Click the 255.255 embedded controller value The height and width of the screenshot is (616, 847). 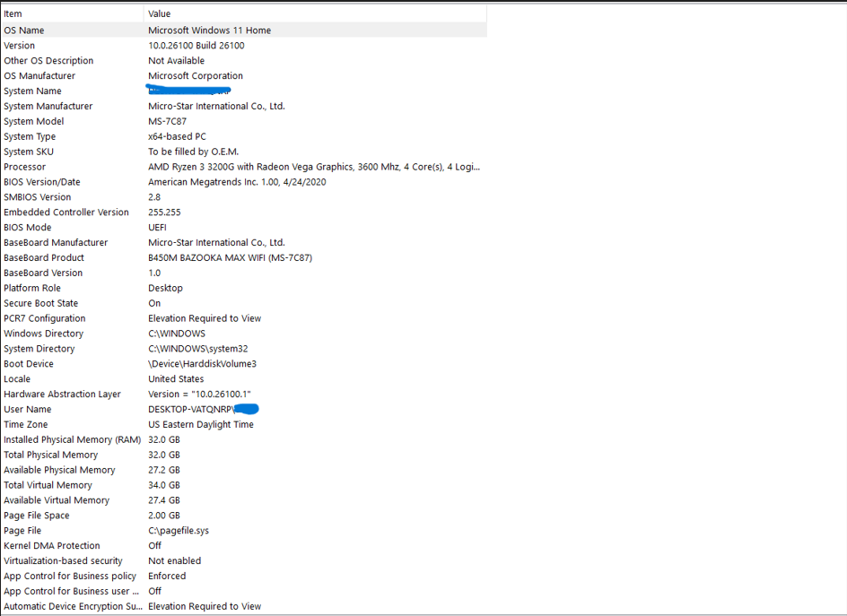tap(164, 212)
